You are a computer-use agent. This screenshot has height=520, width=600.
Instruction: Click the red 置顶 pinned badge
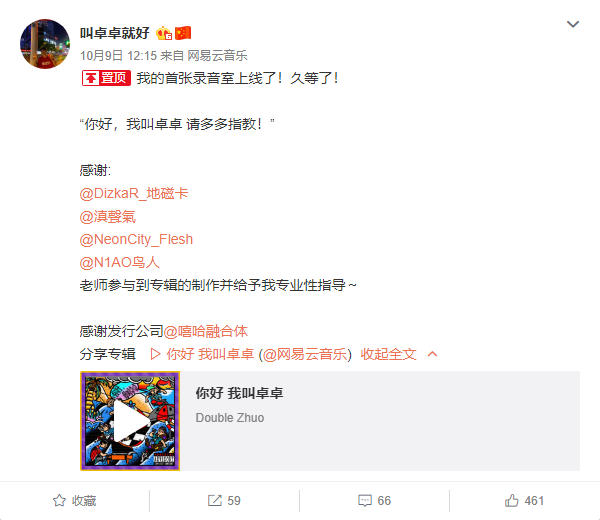[106, 78]
